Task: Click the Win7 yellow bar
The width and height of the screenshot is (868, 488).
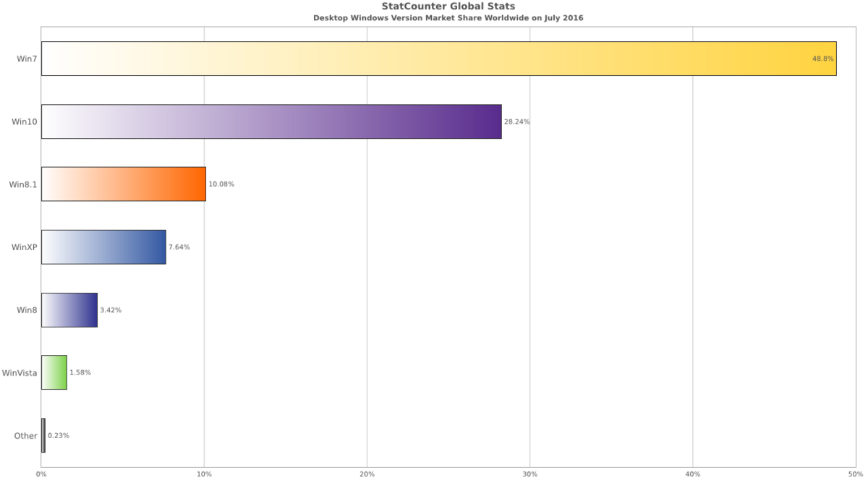Action: click(x=439, y=59)
